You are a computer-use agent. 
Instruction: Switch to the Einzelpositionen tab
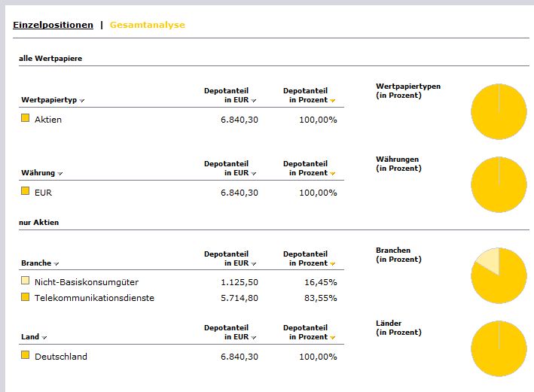(x=53, y=25)
